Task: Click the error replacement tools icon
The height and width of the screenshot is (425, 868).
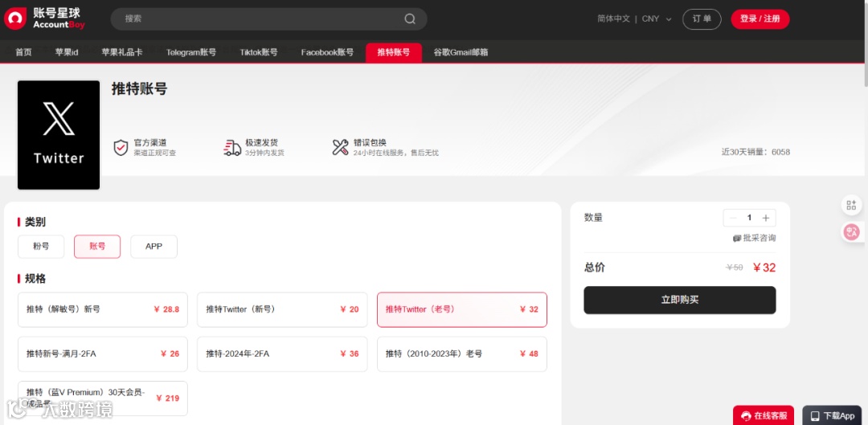Action: 340,147
